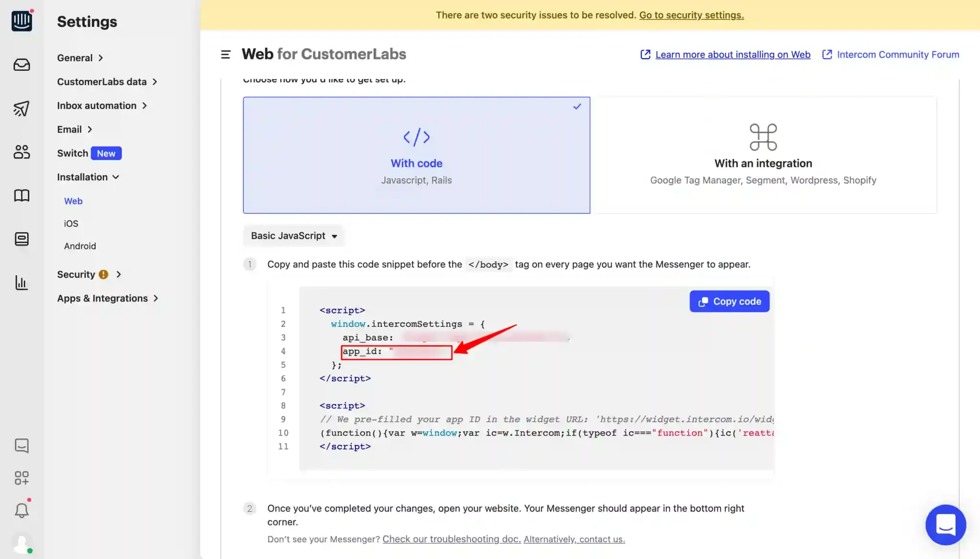Open the Messenger chat icon in sidebar

(x=22, y=446)
